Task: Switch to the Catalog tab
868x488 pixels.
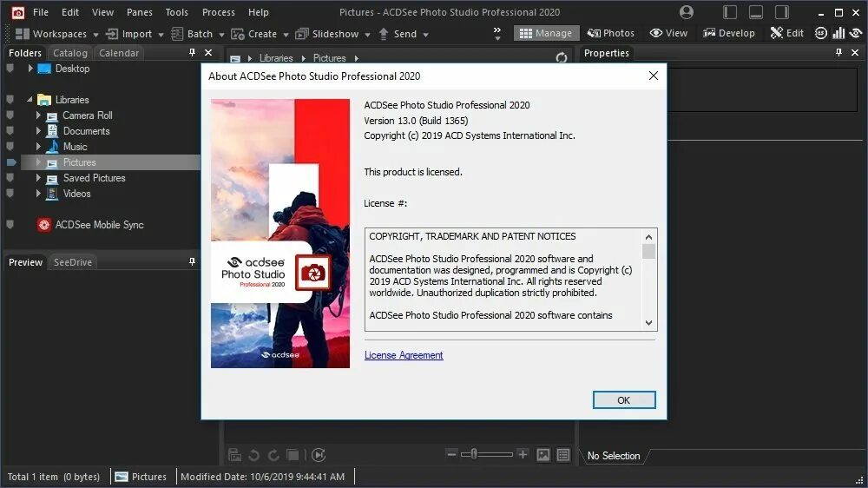Action: [x=69, y=53]
